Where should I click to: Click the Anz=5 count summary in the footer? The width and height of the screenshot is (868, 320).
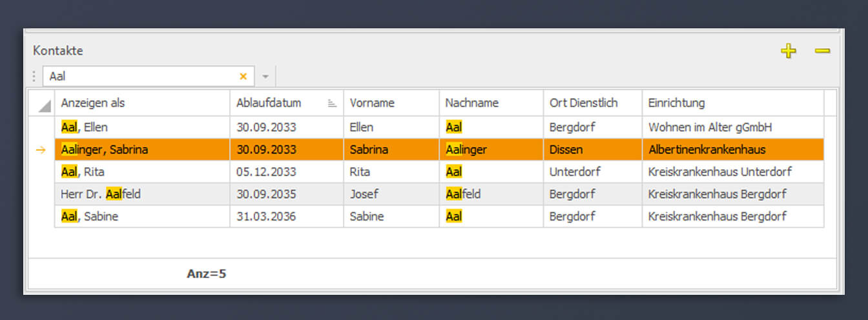click(207, 274)
